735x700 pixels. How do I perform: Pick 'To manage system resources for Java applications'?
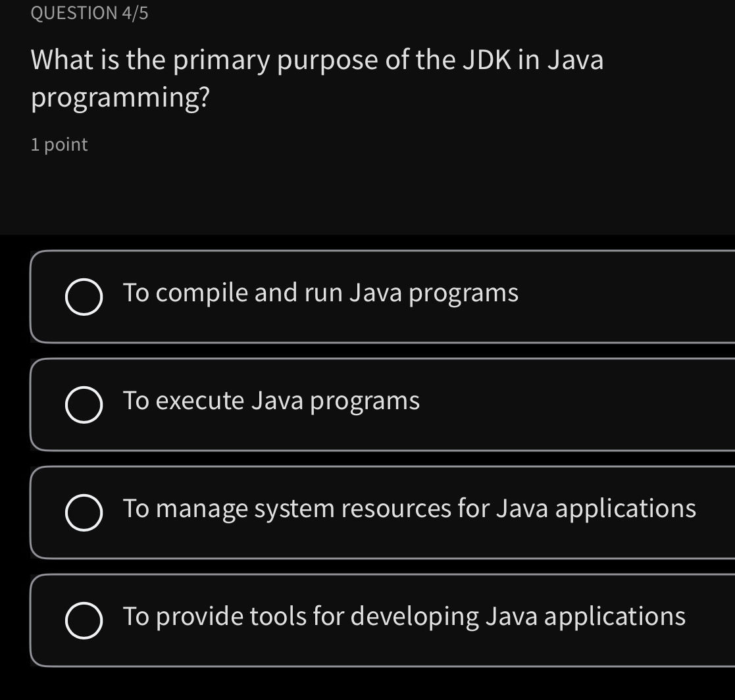point(409,509)
